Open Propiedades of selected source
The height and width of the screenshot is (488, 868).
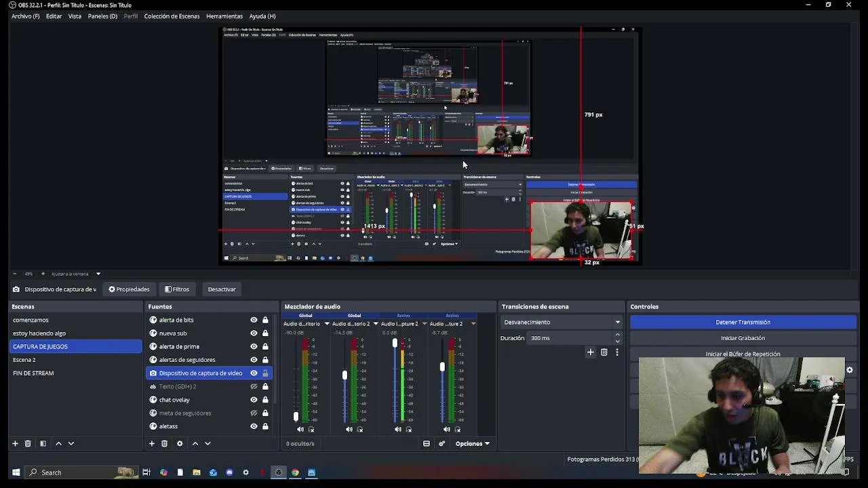pos(129,289)
